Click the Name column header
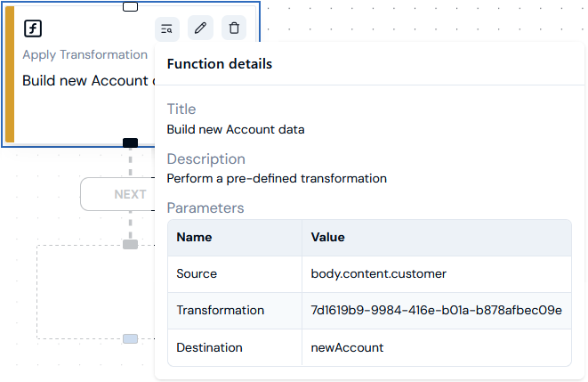The height and width of the screenshot is (382, 588). click(x=194, y=237)
